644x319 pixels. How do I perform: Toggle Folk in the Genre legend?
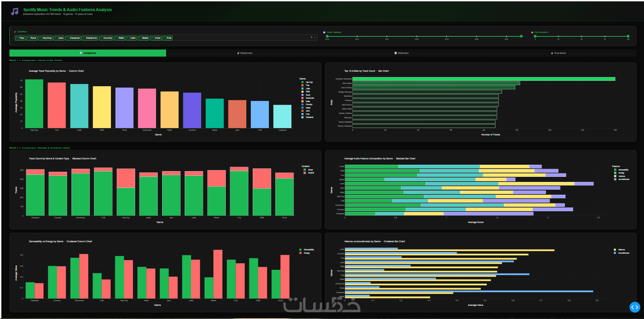305,114
